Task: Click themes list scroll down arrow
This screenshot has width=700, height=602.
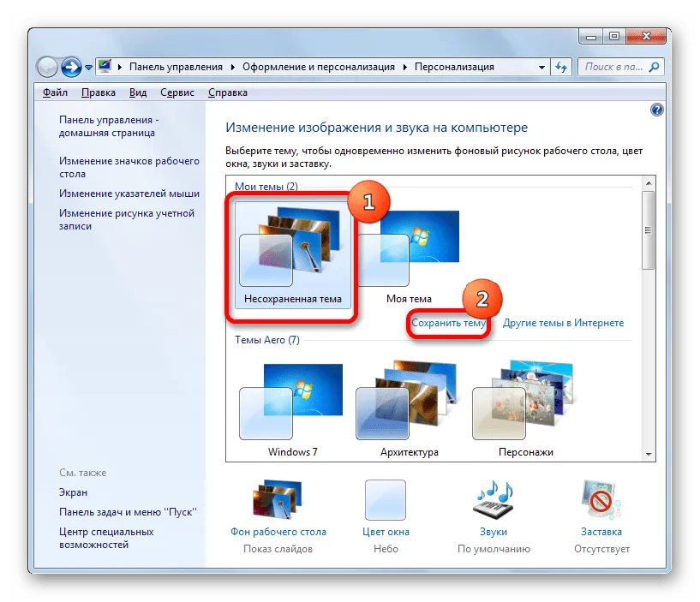Action: click(x=649, y=455)
